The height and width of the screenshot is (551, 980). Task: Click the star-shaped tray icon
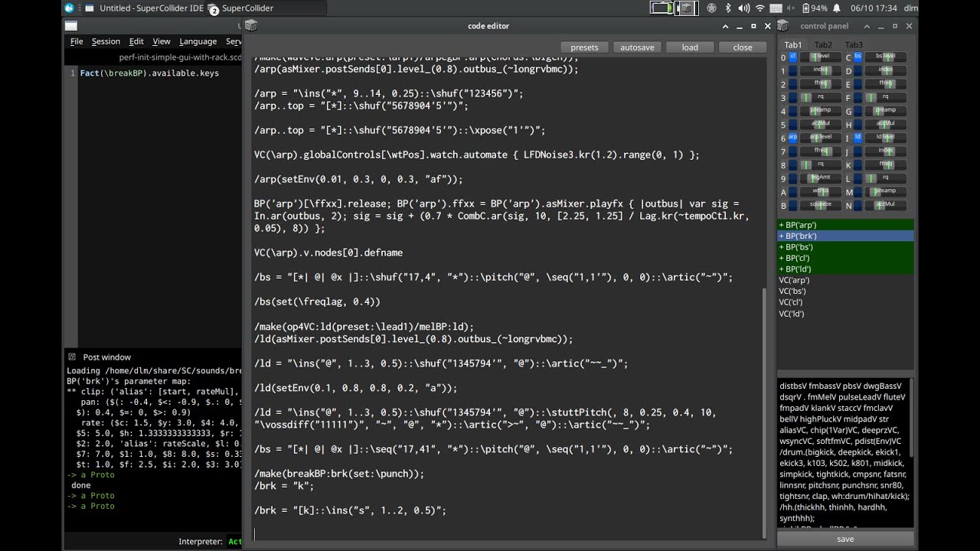[711, 8]
